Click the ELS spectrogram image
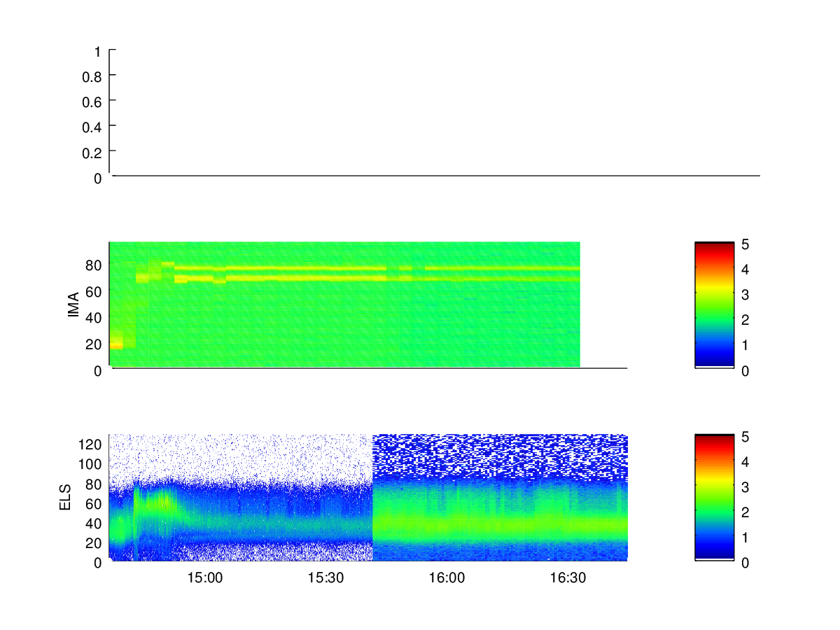 [x=369, y=497]
